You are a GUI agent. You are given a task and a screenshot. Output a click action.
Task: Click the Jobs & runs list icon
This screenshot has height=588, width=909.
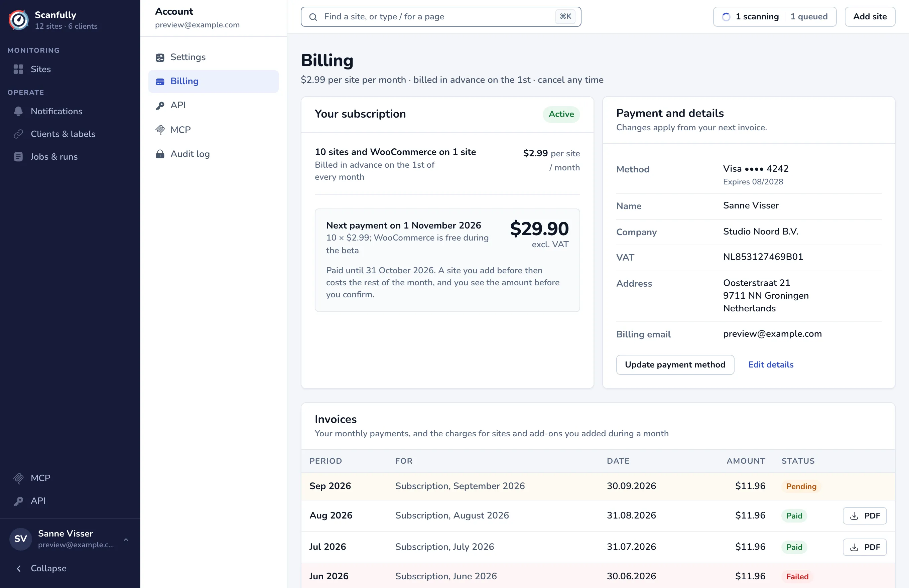[18, 157]
